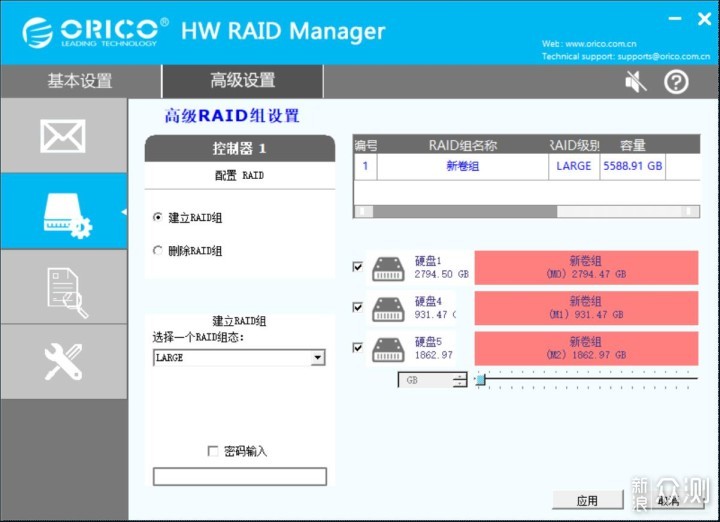Select the 删除RAID组 radio option
This screenshot has width=720, height=522.
coord(158,251)
